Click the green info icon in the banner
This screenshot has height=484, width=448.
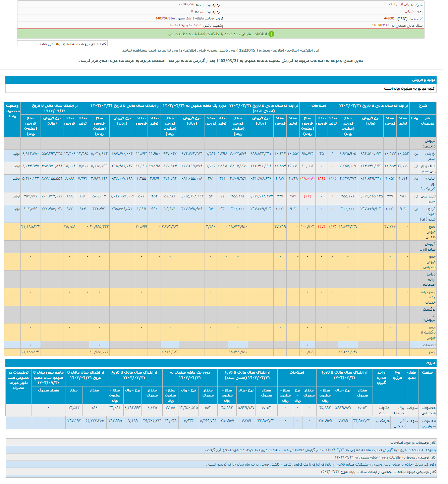tap(271, 34)
